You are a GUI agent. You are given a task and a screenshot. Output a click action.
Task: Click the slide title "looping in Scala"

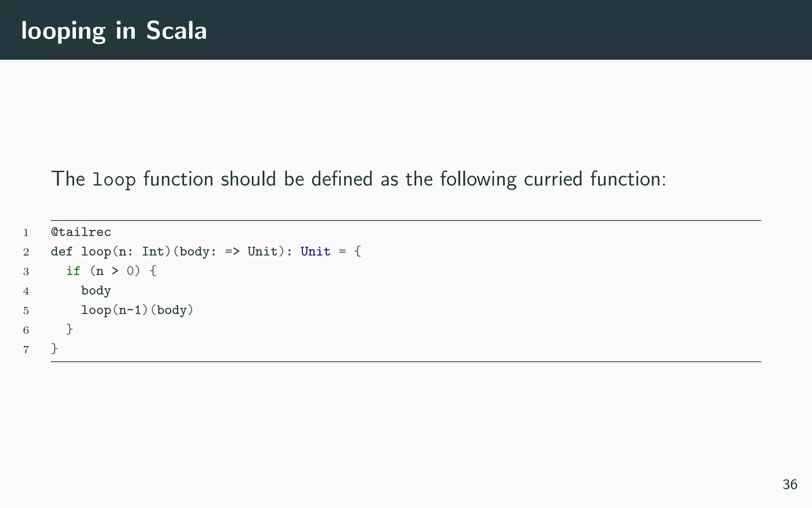coord(114,31)
